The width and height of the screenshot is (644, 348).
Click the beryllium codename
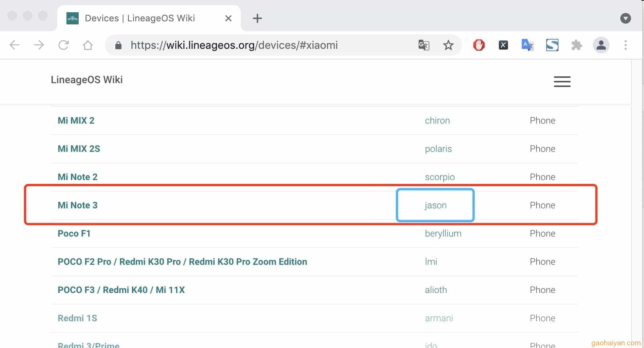(443, 233)
